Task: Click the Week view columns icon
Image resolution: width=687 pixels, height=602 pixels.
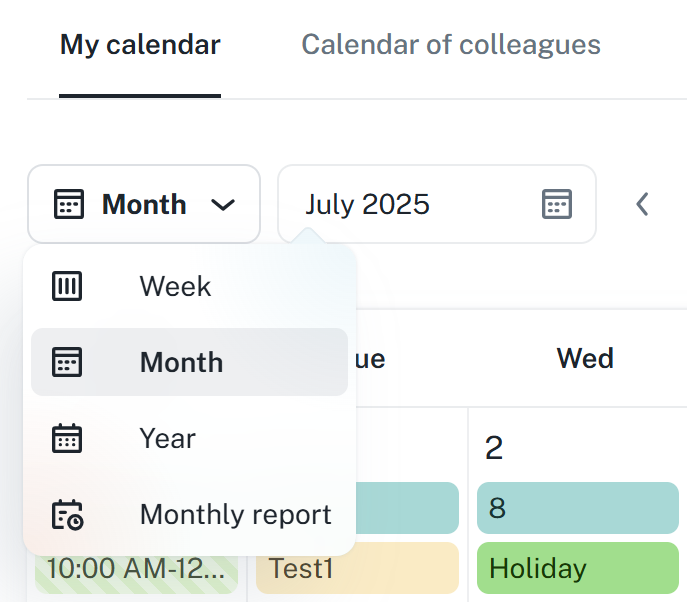Action: 67,287
